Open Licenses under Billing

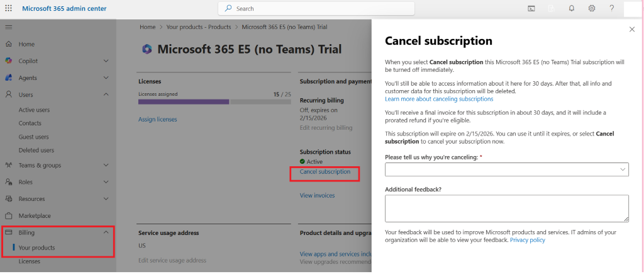(29, 261)
